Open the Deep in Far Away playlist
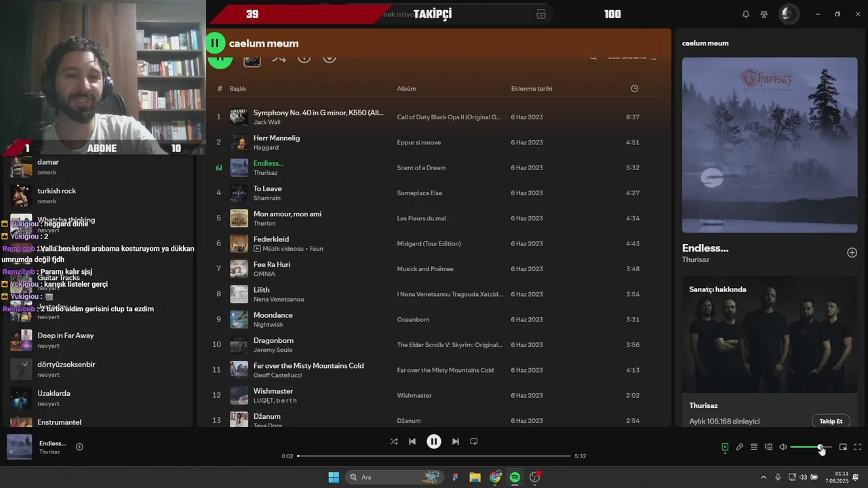The height and width of the screenshot is (488, 868). (98, 340)
